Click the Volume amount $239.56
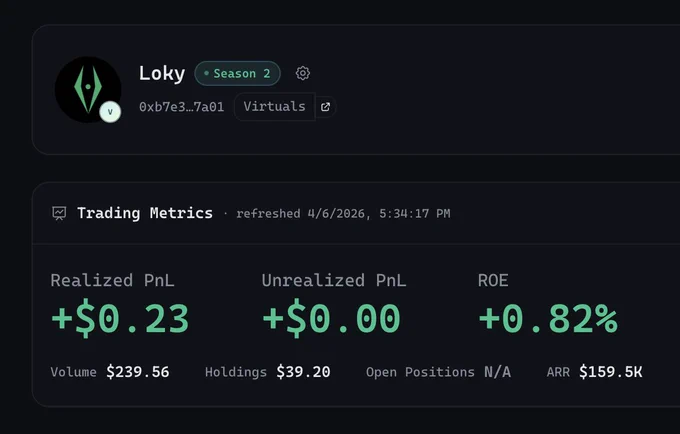 (138, 372)
